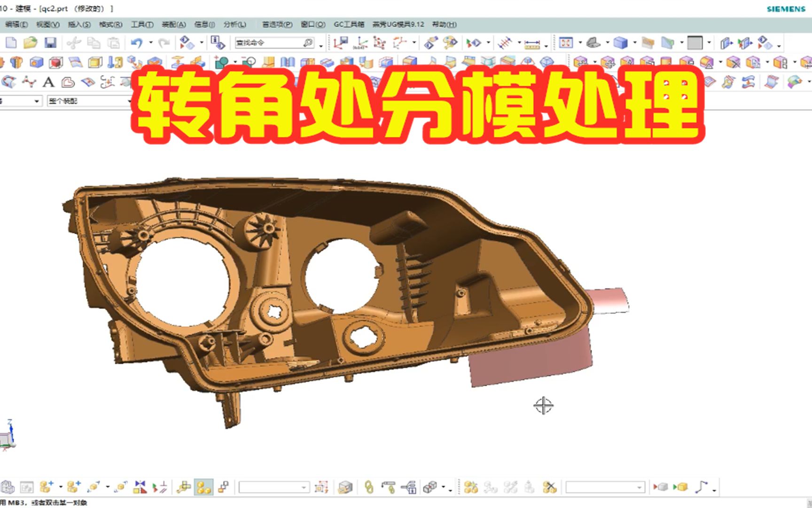812x508 pixels.
Task: Click the paint palette edit display icon
Action: coord(450,43)
